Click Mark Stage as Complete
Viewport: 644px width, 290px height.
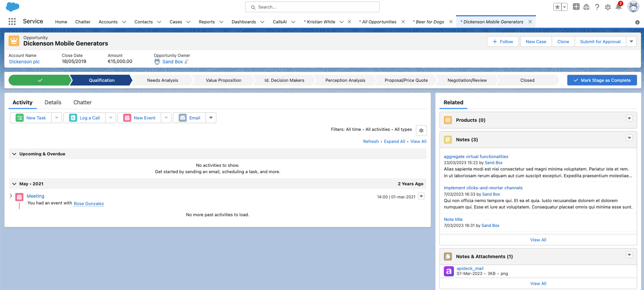coord(602,80)
